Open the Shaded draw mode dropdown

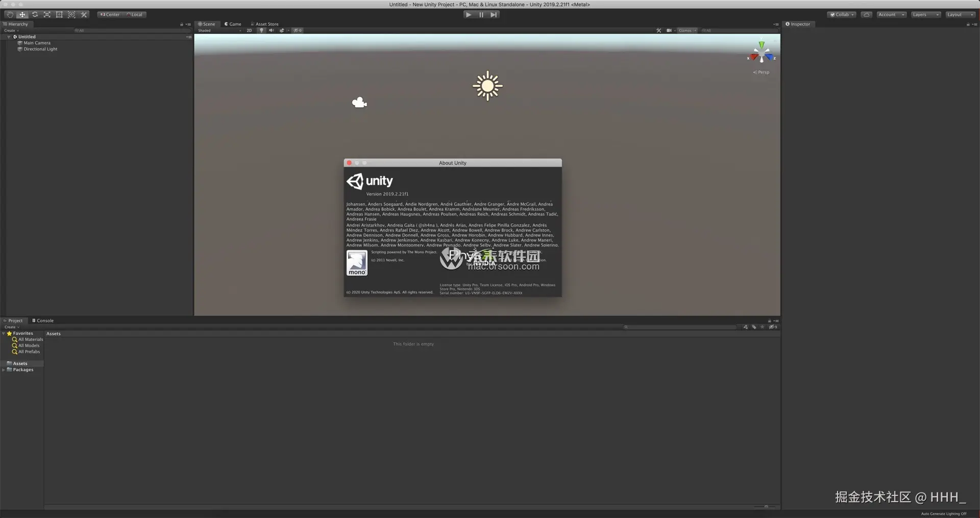[219, 31]
